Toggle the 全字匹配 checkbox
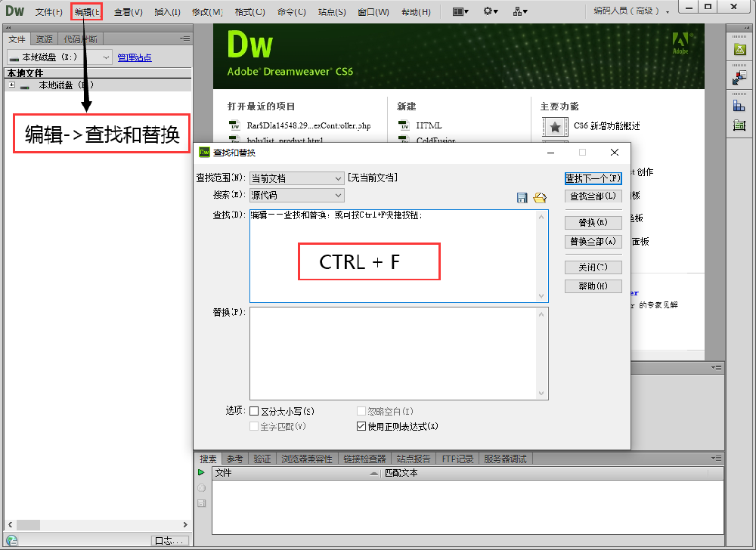Image resolution: width=756 pixels, height=550 pixels. pyautogui.click(x=254, y=426)
